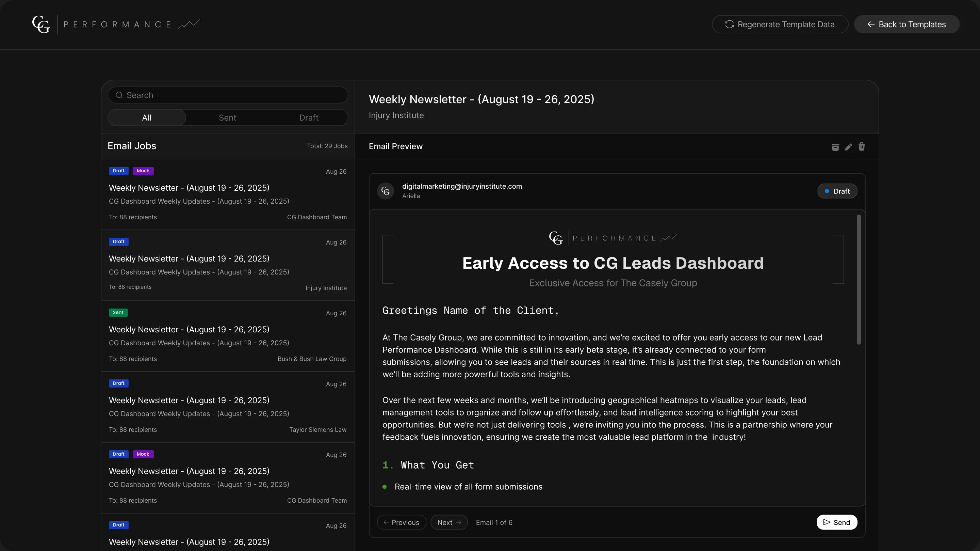Click 'Exclusive Access for The Casely Group' subtitle
The width and height of the screenshot is (980, 551).
tap(613, 283)
